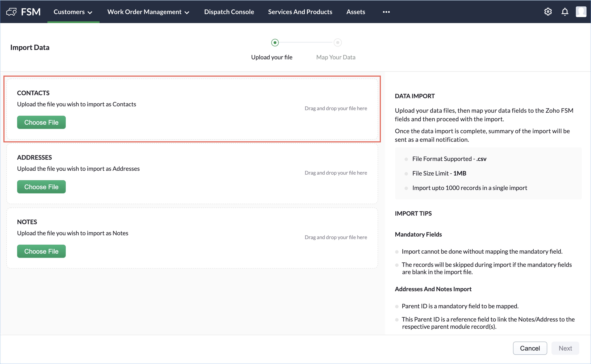Image resolution: width=591 pixels, height=364 pixels.
Task: Click the Contacts drag and drop area
Action: (336, 108)
